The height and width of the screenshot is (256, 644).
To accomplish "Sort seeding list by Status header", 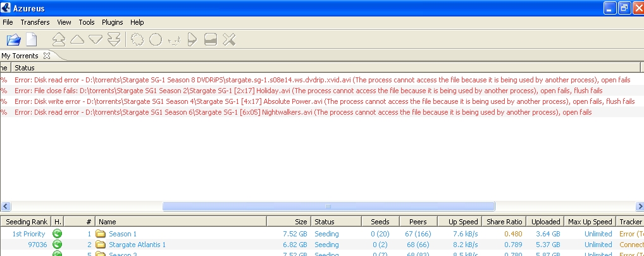I will [337, 221].
